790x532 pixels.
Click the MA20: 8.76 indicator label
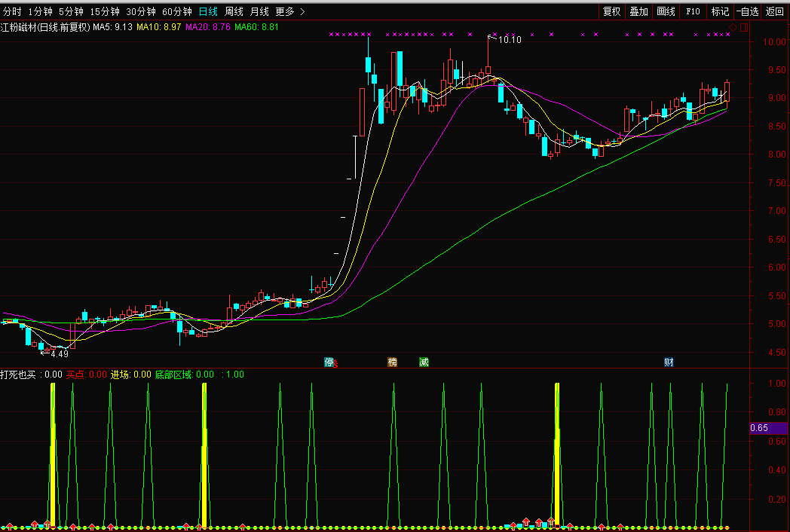pos(207,27)
